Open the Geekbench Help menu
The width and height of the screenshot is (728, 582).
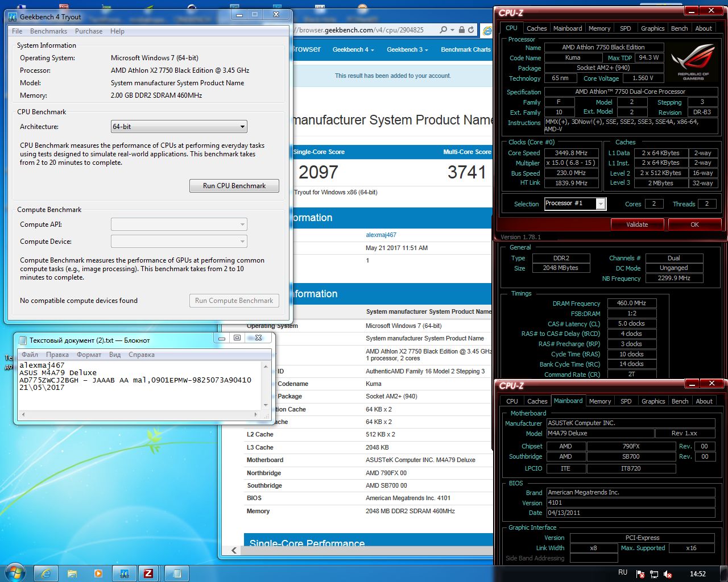pos(117,31)
